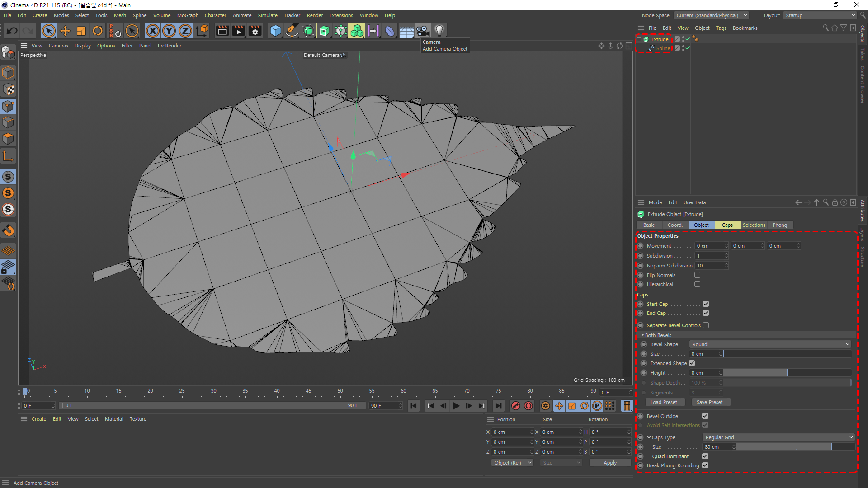Select the Move tool in toolbar

65,31
